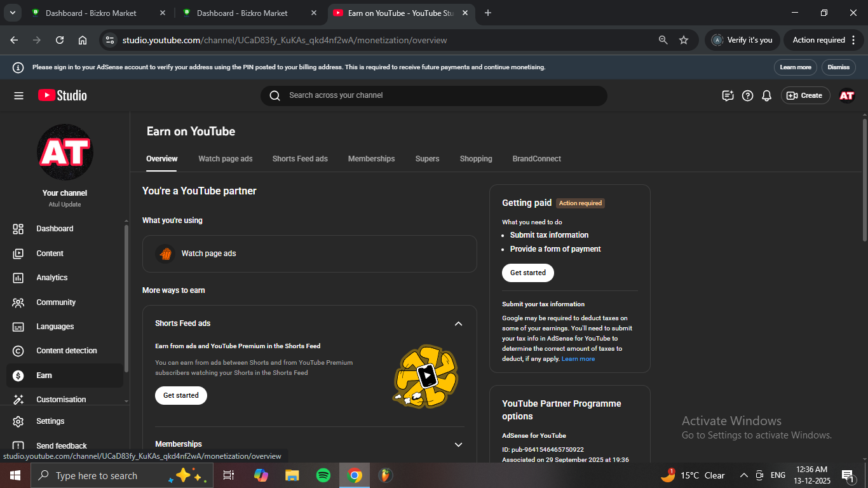The image size is (868, 488).
Task: Open Customisation in the left sidebar
Action: [x=60, y=400]
